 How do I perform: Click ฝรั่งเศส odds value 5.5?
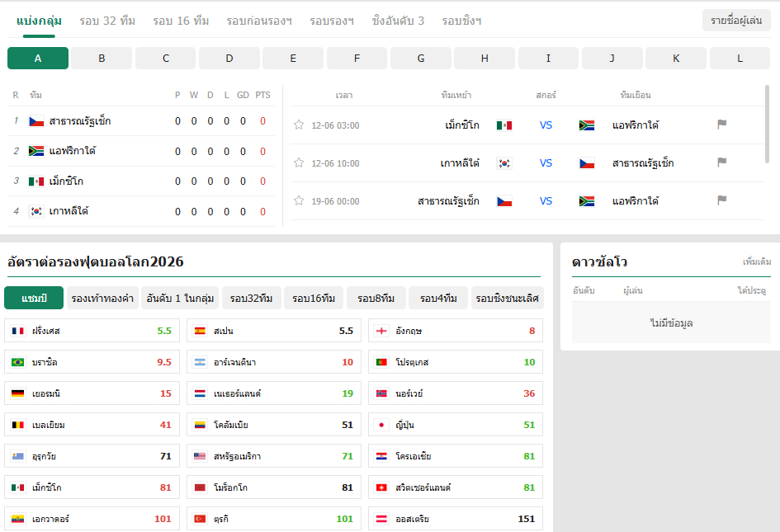[x=164, y=331]
